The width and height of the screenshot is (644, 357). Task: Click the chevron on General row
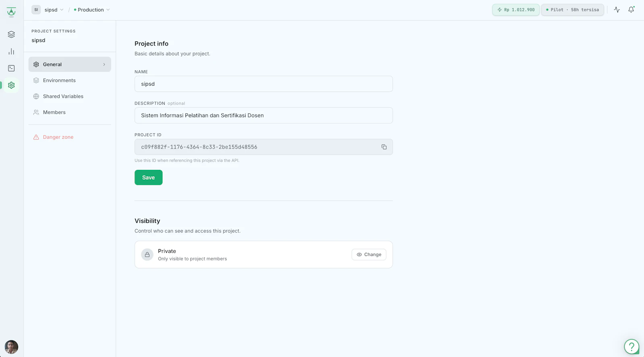tap(104, 64)
